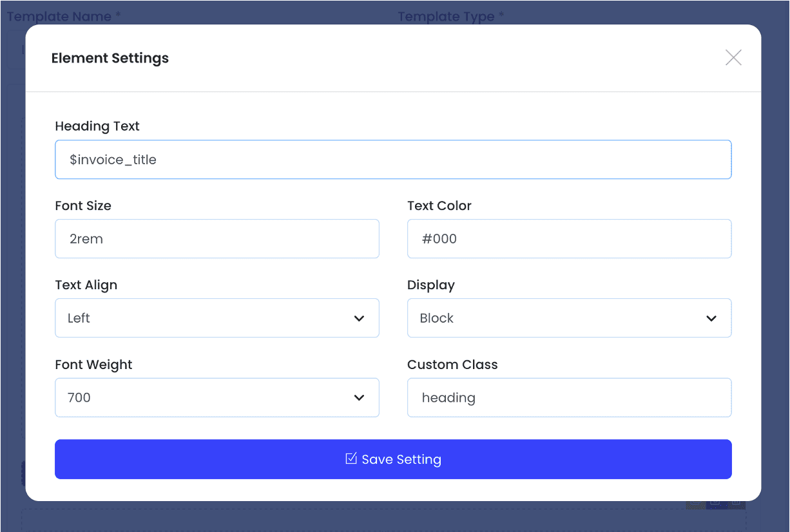Click the chevron arrow in Text Align field
790x532 pixels.
point(360,318)
